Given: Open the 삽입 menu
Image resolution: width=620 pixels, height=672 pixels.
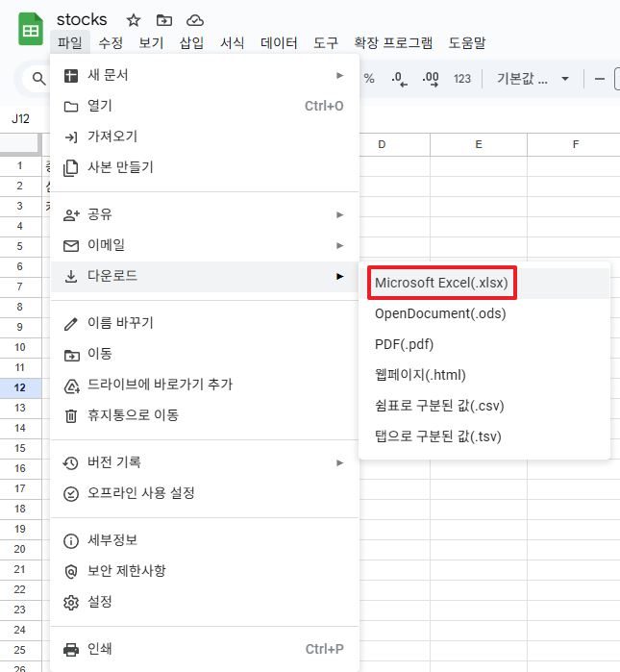Looking at the screenshot, I should (191, 43).
